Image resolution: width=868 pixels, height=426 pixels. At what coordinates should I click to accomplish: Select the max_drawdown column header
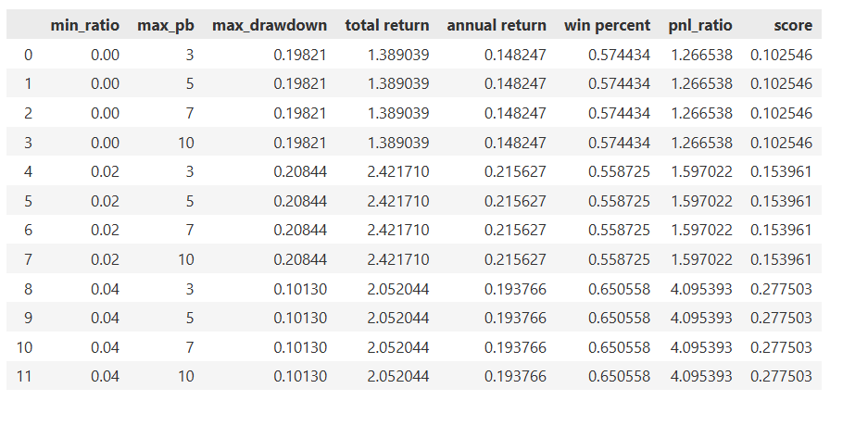click(x=269, y=25)
